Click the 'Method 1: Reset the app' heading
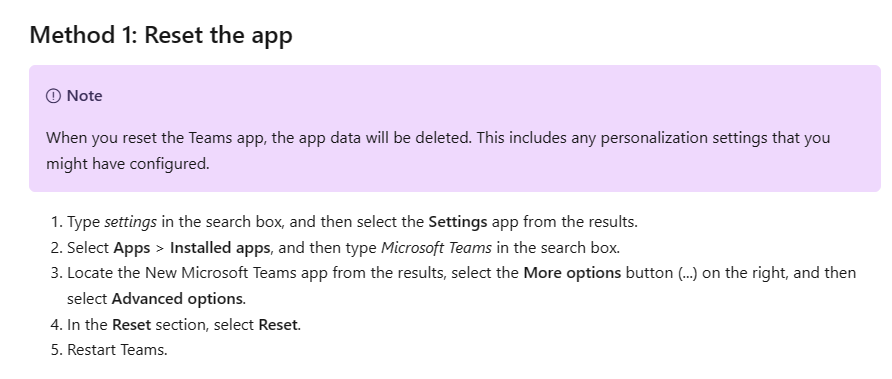 pos(161,35)
